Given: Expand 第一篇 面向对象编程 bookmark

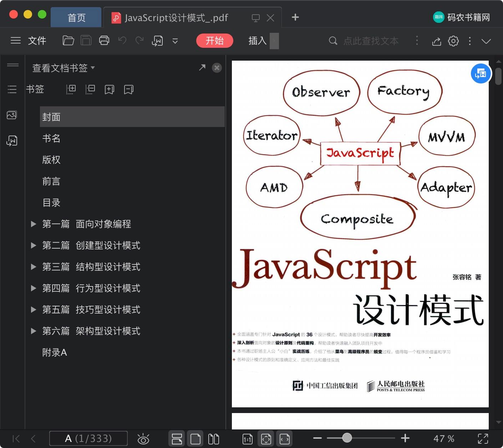Looking at the screenshot, I should [x=34, y=224].
